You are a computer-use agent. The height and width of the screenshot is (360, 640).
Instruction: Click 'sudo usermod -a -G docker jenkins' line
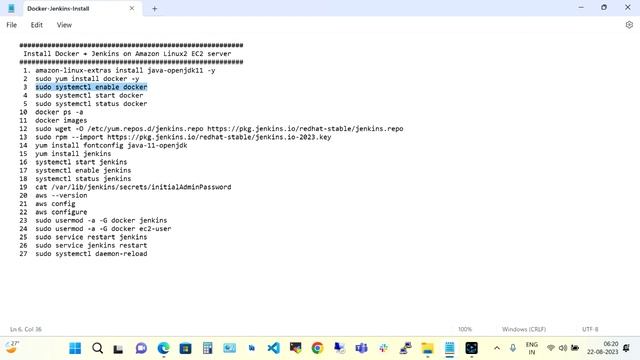click(x=101, y=220)
